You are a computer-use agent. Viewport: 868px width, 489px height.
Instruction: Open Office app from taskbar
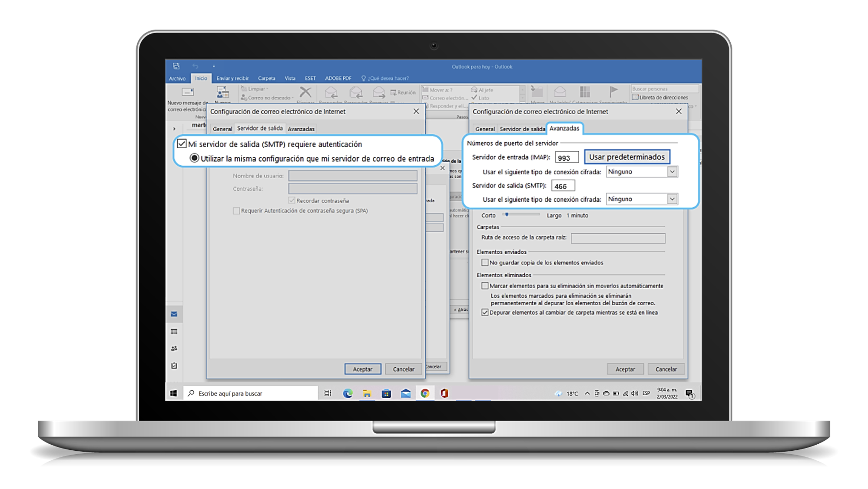[x=444, y=393]
